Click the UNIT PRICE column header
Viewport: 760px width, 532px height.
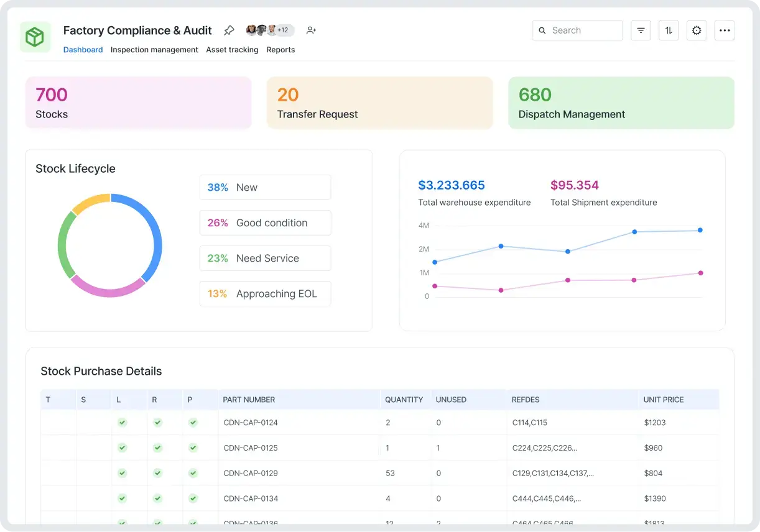(x=664, y=400)
